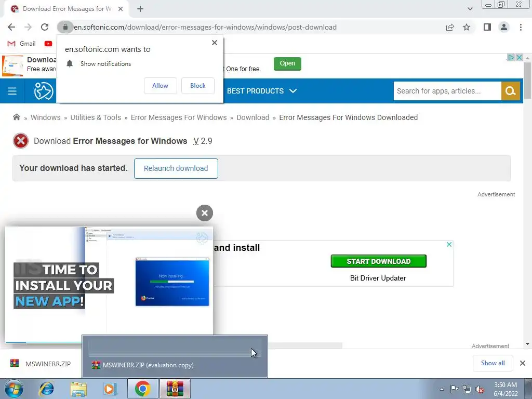The width and height of the screenshot is (532, 399).
Task: Click the green Open ad button
Action: click(287, 63)
